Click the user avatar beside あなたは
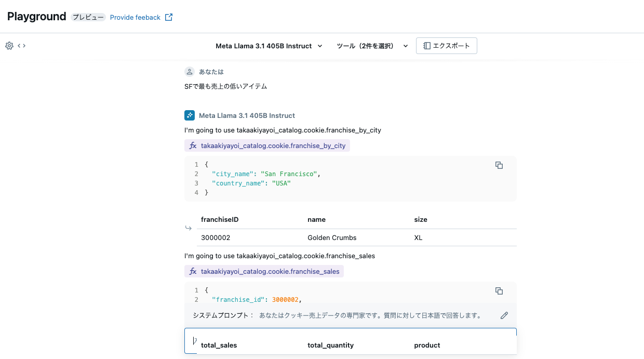 189,71
